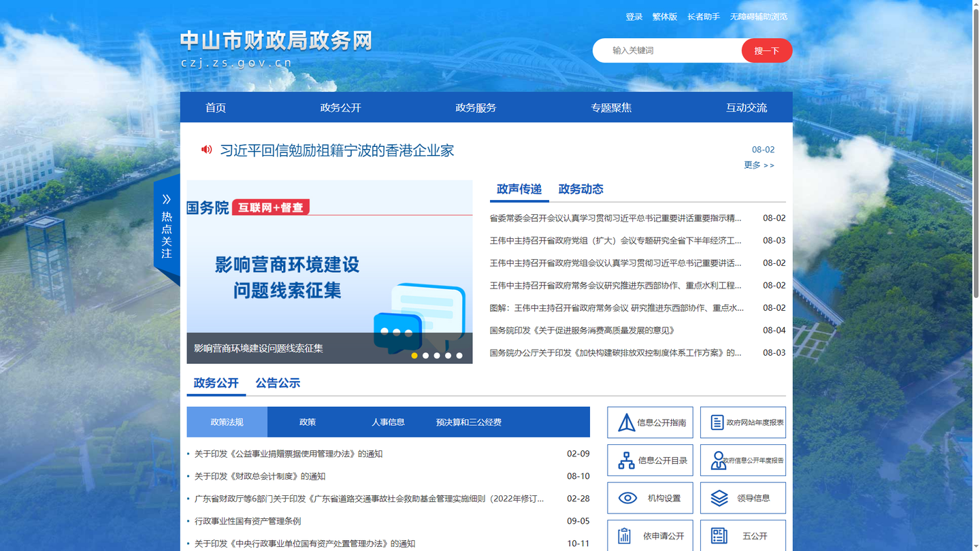This screenshot has width=980, height=551.
Task: Select the fifth carousel dot
Action: tap(459, 356)
